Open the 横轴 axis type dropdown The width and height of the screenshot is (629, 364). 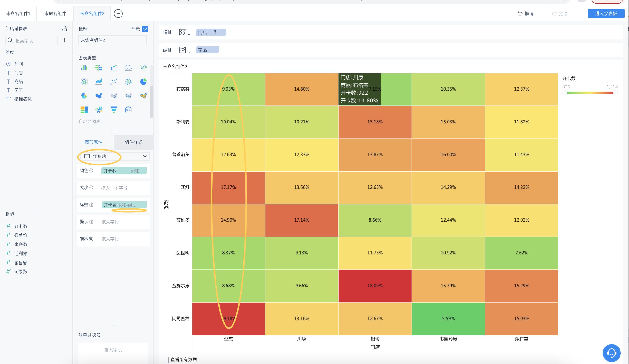click(x=185, y=32)
